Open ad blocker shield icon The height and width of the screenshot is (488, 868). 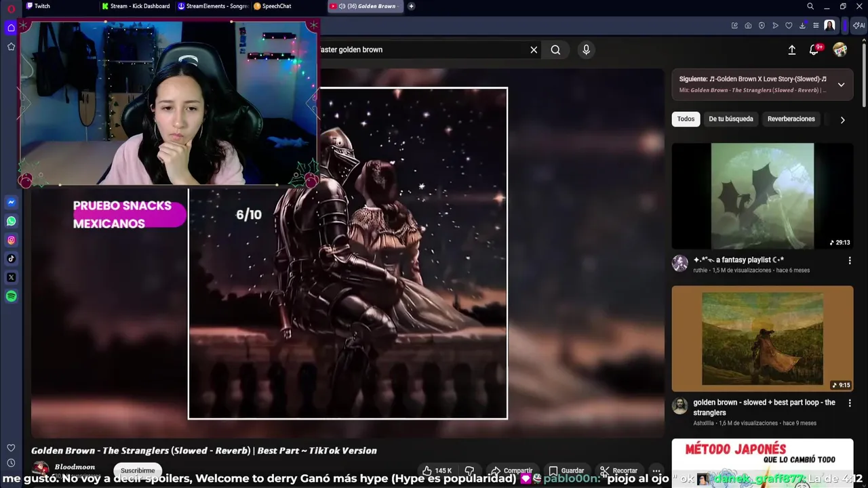pyautogui.click(x=762, y=26)
